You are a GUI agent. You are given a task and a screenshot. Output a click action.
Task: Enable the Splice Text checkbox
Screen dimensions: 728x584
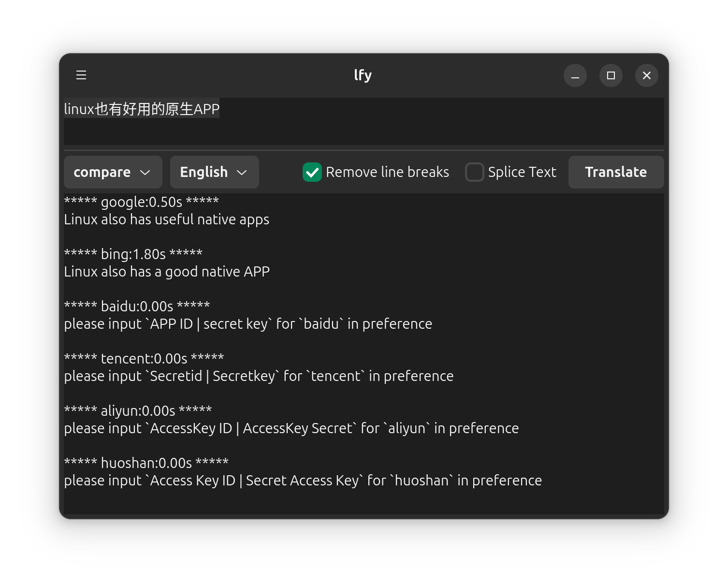474,172
